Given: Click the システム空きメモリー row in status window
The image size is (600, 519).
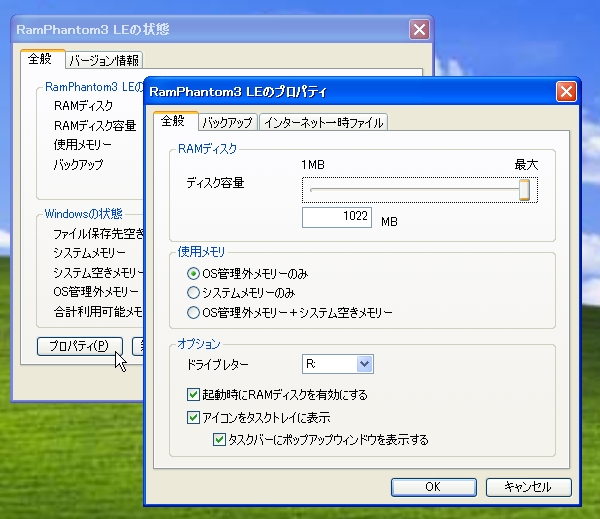Looking at the screenshot, I should click(98, 273).
